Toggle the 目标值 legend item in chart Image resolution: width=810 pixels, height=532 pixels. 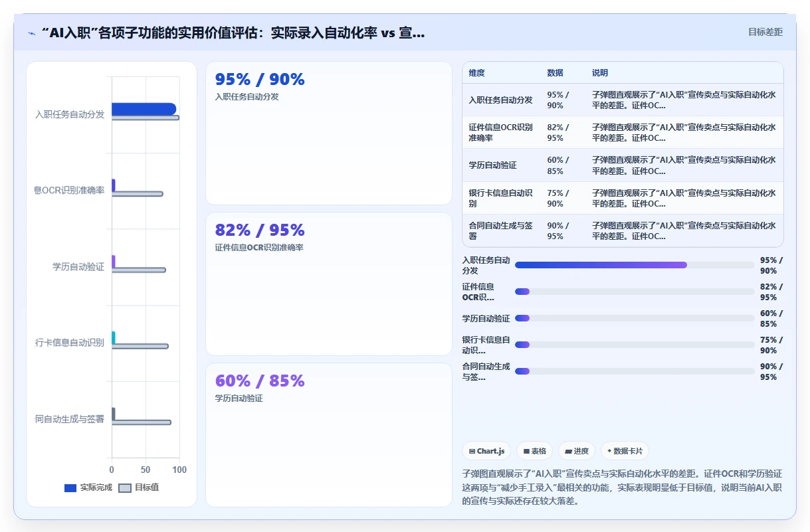pyautogui.click(x=138, y=488)
